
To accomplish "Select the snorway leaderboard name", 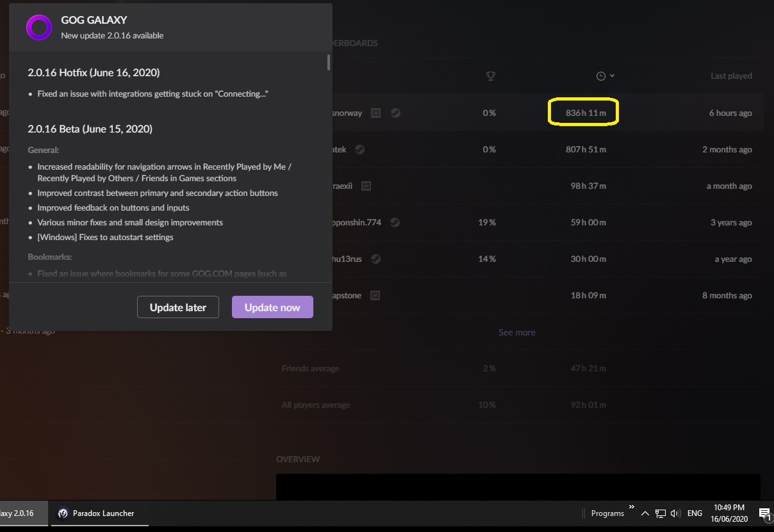I will click(346, 113).
